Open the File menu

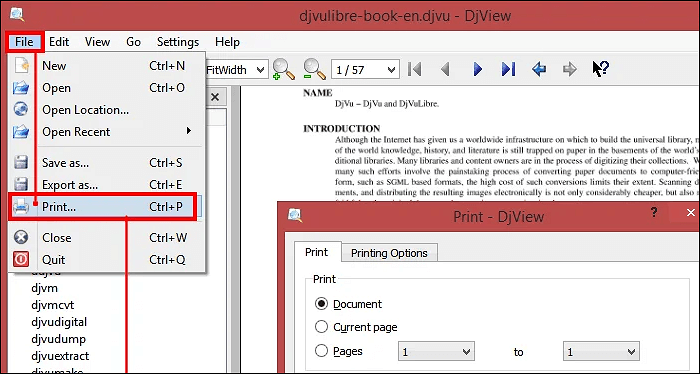click(24, 42)
